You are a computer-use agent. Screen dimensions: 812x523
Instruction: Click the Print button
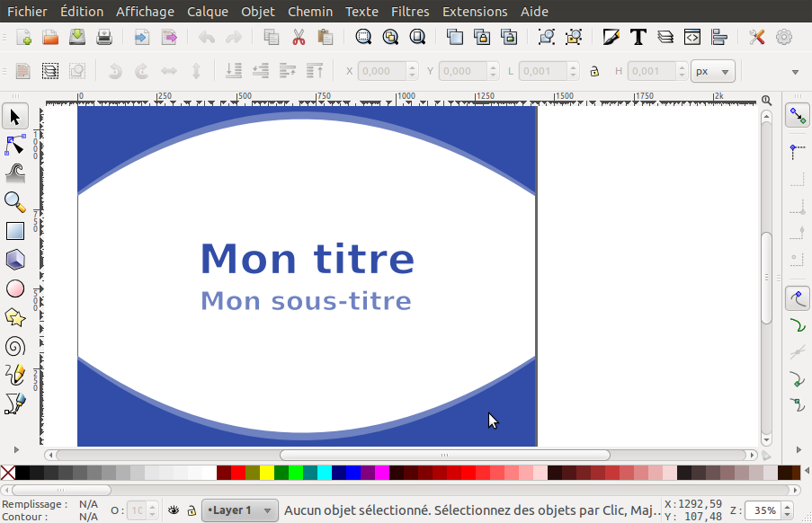point(103,37)
